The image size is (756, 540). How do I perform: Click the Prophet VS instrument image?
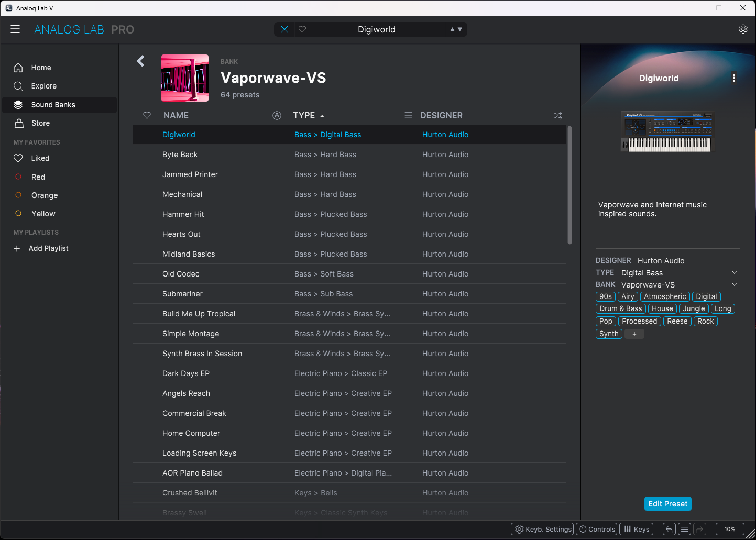click(x=667, y=131)
